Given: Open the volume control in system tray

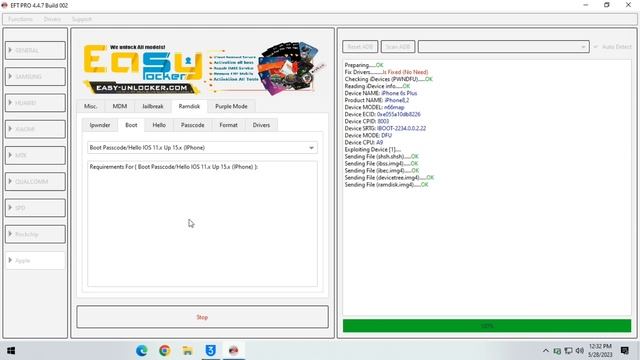Looking at the screenshot, I should (580, 351).
